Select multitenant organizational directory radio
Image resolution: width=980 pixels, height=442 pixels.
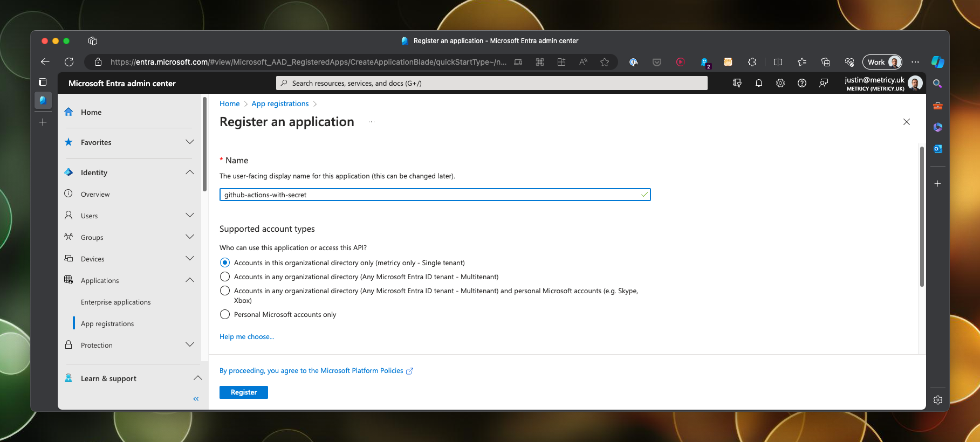tap(225, 277)
